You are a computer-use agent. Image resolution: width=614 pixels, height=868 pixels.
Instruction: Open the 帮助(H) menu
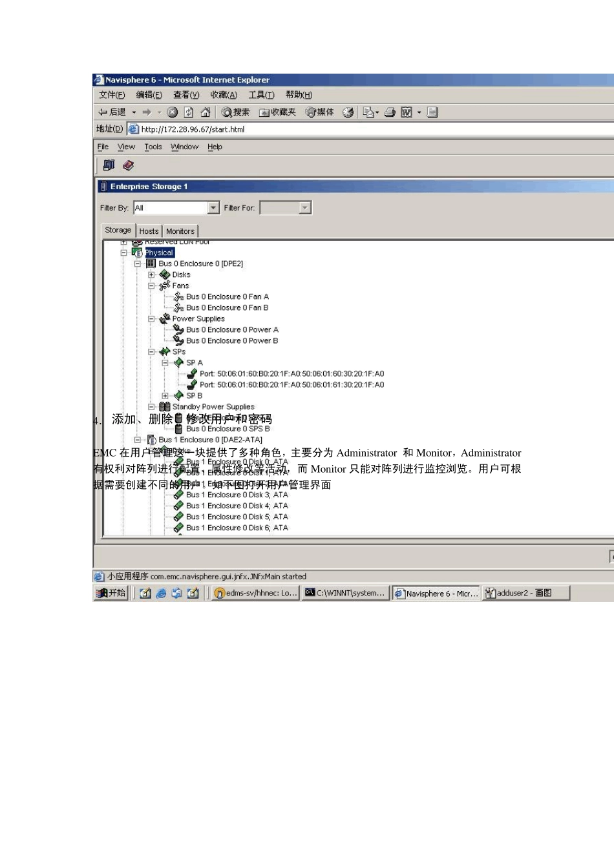click(299, 95)
